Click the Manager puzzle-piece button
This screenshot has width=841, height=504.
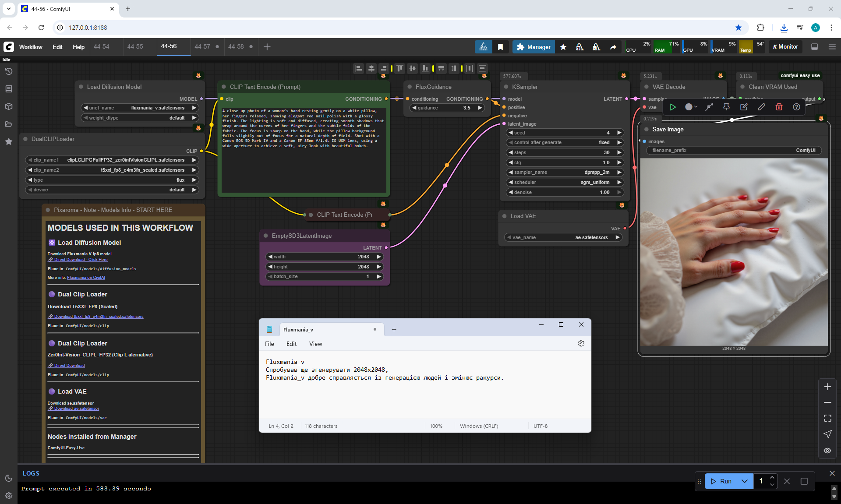click(534, 47)
